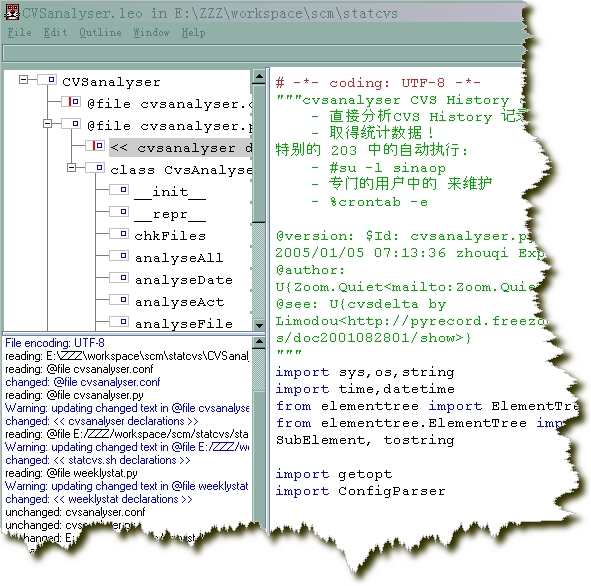Click the red-marked icon of @file cvsanalyser.conf
Viewport: 591px width, 586px height.
click(71, 102)
